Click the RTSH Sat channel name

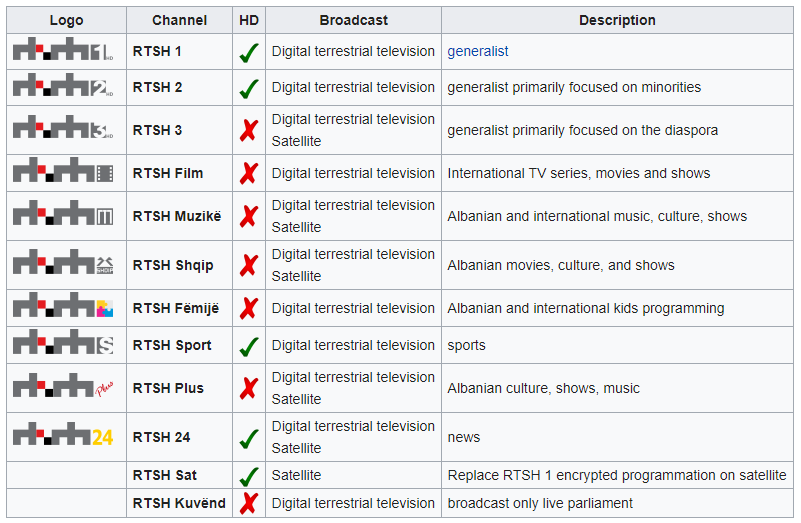(164, 475)
